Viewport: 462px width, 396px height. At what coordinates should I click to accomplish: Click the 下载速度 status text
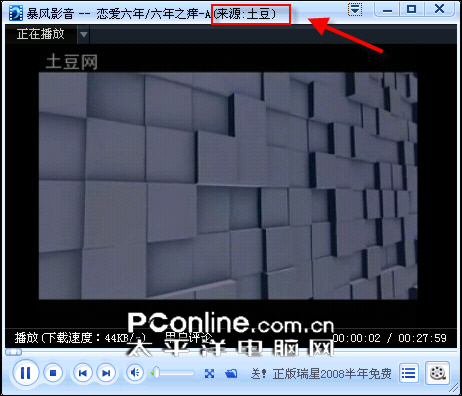point(79,338)
